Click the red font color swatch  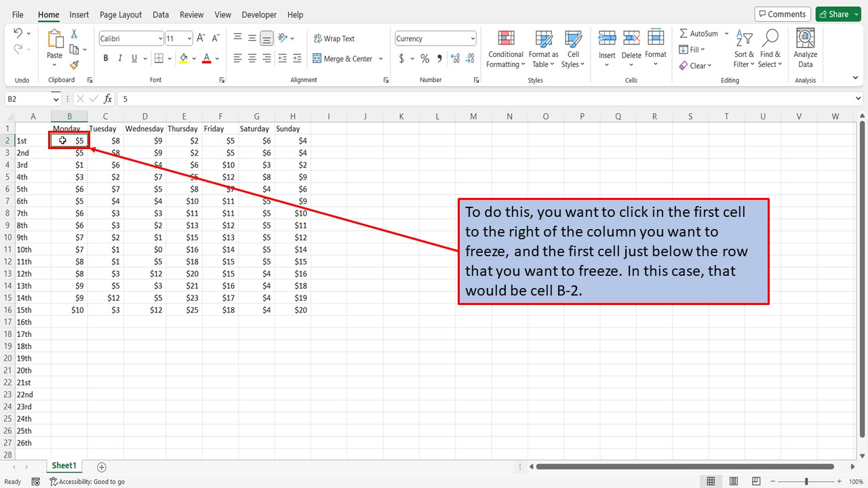coord(206,58)
